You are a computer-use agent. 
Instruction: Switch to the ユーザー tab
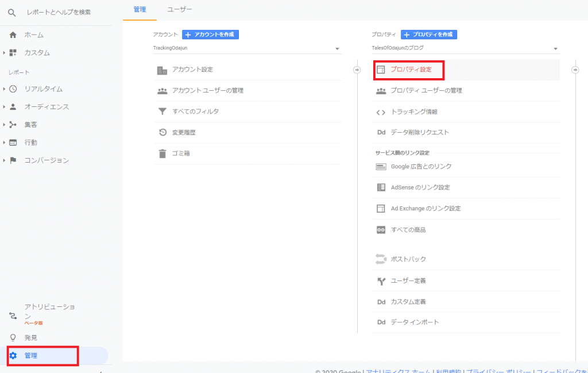pyautogui.click(x=180, y=9)
